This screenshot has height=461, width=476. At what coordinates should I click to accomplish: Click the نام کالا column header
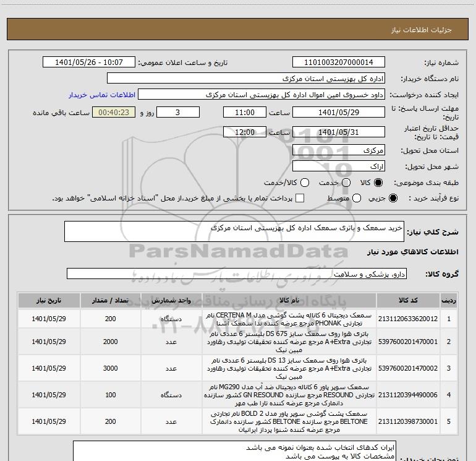click(289, 300)
